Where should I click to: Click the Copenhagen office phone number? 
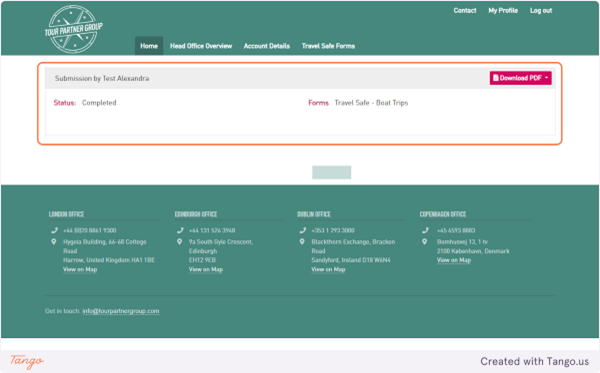(x=456, y=230)
